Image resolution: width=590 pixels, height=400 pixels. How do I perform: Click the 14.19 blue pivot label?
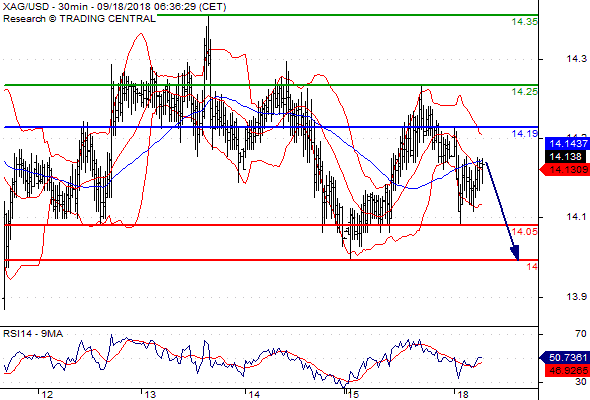[525, 134]
